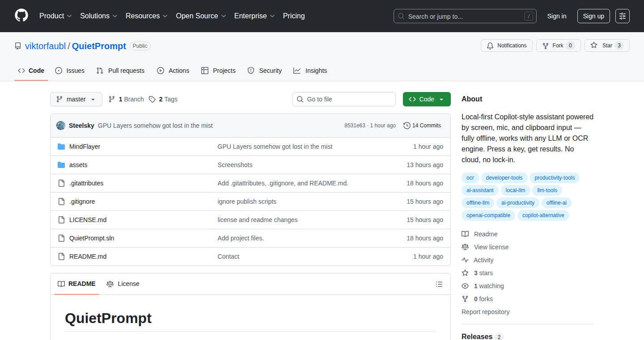Click the openai-compatible topic tag
Viewport: 644px width, 340px height.
[x=488, y=215]
